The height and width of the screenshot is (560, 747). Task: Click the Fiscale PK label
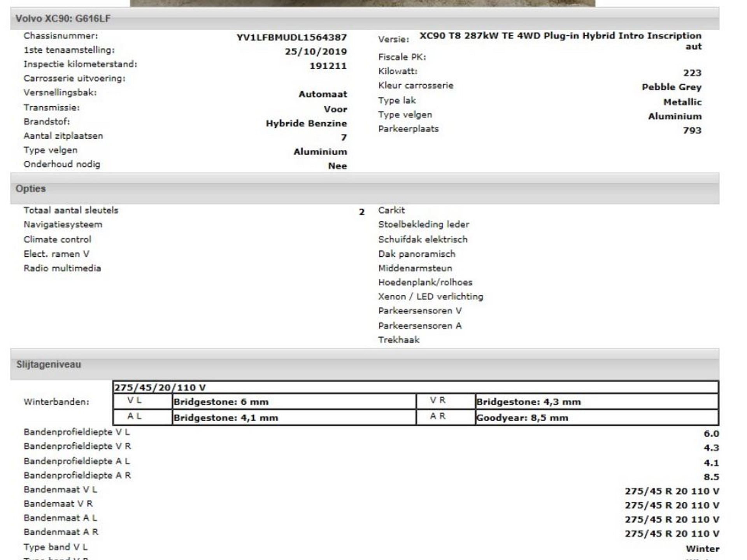pyautogui.click(x=402, y=57)
